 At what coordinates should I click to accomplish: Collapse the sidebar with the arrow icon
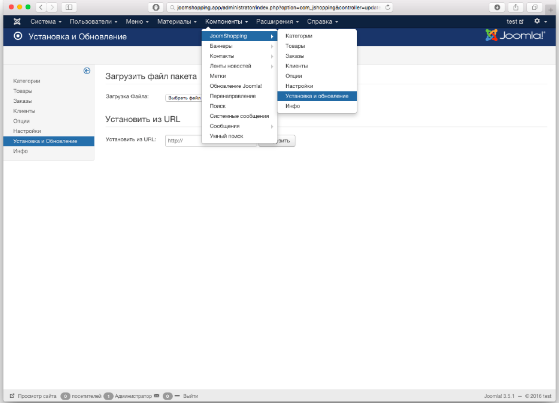tap(87, 71)
